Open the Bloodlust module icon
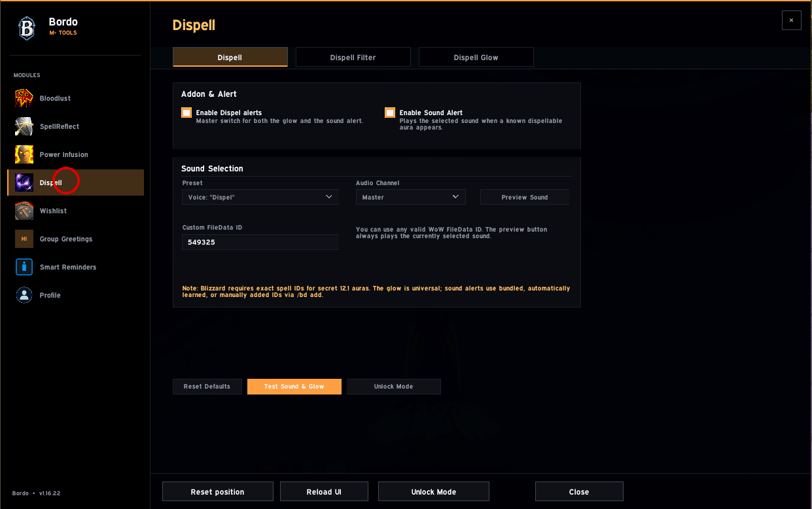This screenshot has width=812, height=509. point(24,98)
